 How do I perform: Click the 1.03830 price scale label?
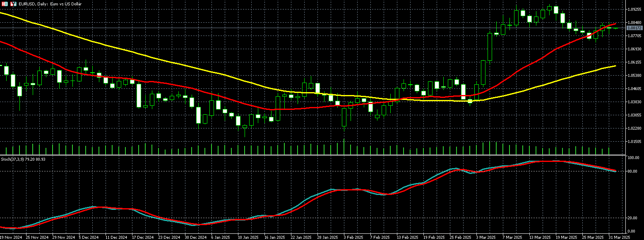(x=634, y=102)
